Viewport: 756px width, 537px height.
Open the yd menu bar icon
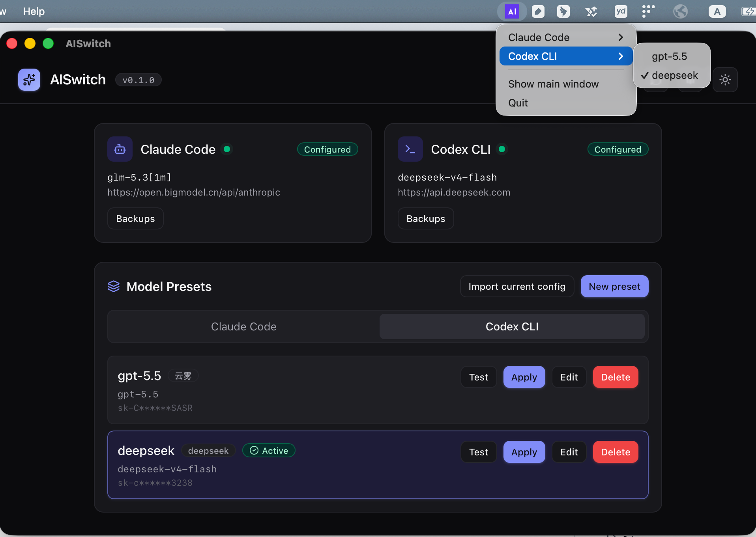(621, 11)
